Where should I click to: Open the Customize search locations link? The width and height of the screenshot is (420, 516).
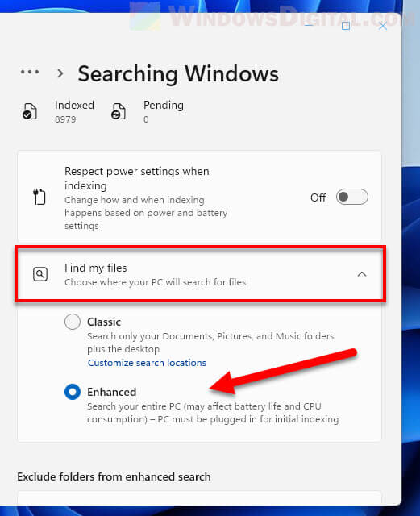pyautogui.click(x=147, y=363)
